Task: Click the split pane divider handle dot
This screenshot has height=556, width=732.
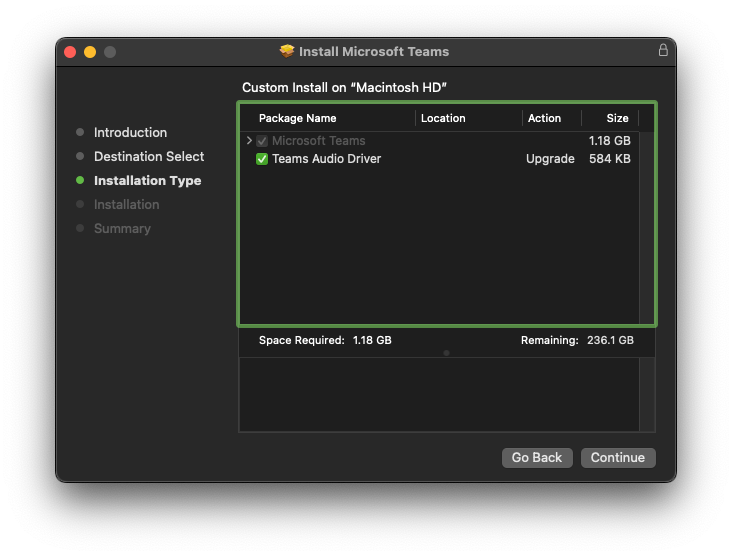Action: (x=446, y=353)
